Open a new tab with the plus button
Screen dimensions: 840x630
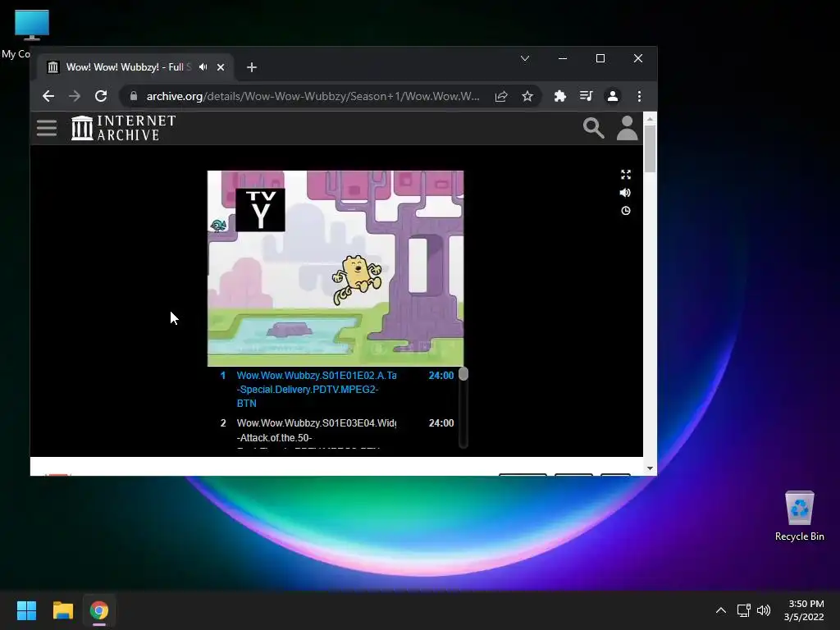(x=252, y=67)
